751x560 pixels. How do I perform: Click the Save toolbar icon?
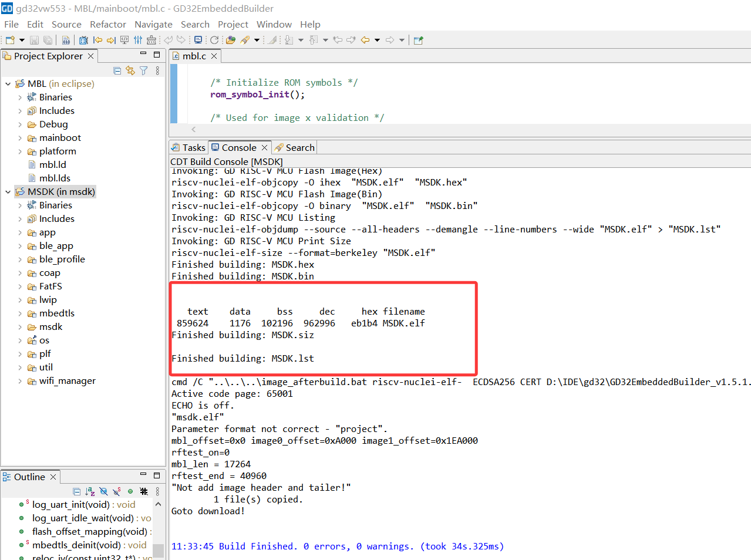click(x=34, y=40)
